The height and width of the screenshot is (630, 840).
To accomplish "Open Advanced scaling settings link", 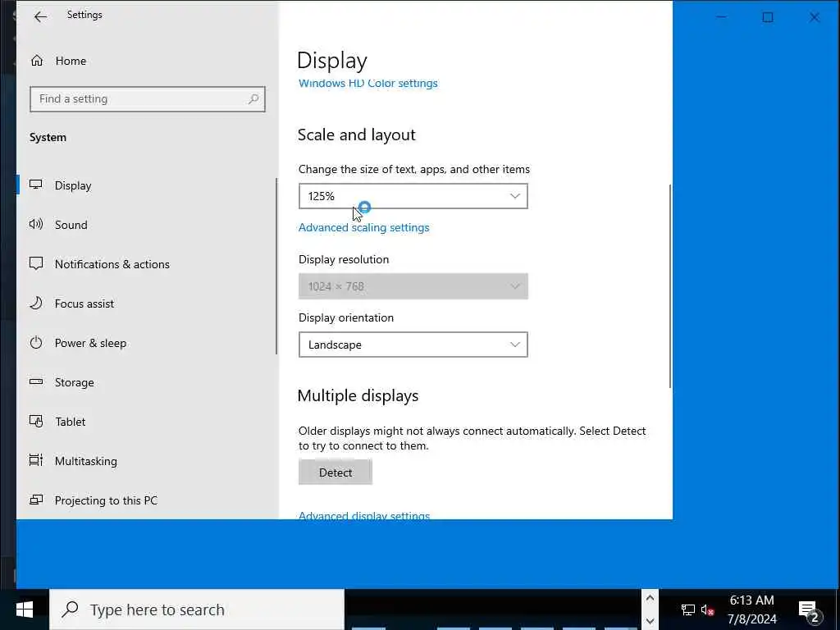I will pyautogui.click(x=363, y=228).
